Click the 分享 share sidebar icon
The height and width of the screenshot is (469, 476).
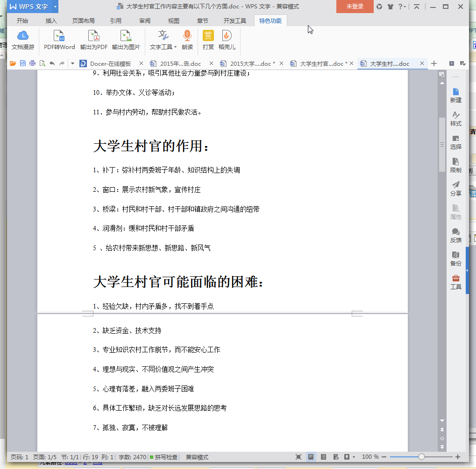[x=455, y=189]
